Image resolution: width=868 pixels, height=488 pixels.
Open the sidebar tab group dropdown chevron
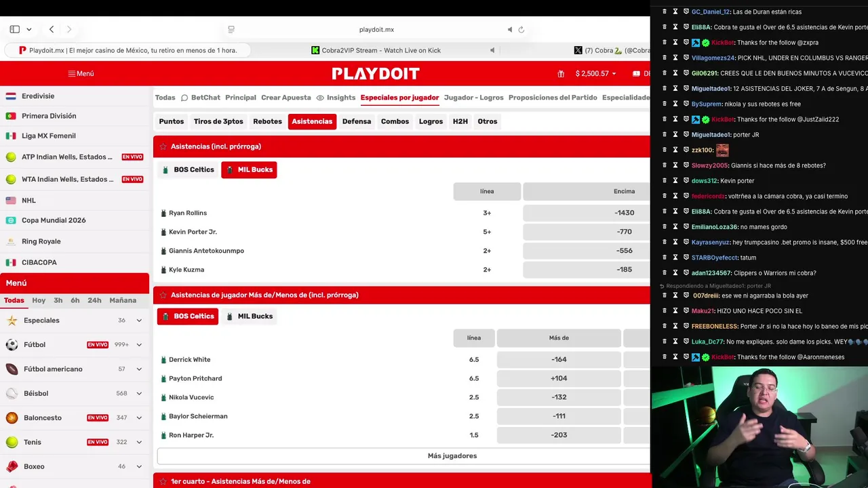(x=28, y=30)
